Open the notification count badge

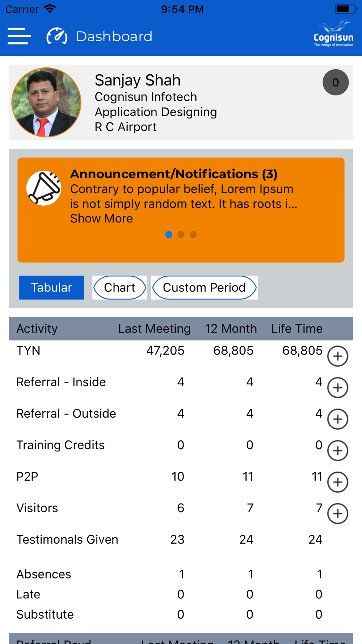[x=336, y=82]
